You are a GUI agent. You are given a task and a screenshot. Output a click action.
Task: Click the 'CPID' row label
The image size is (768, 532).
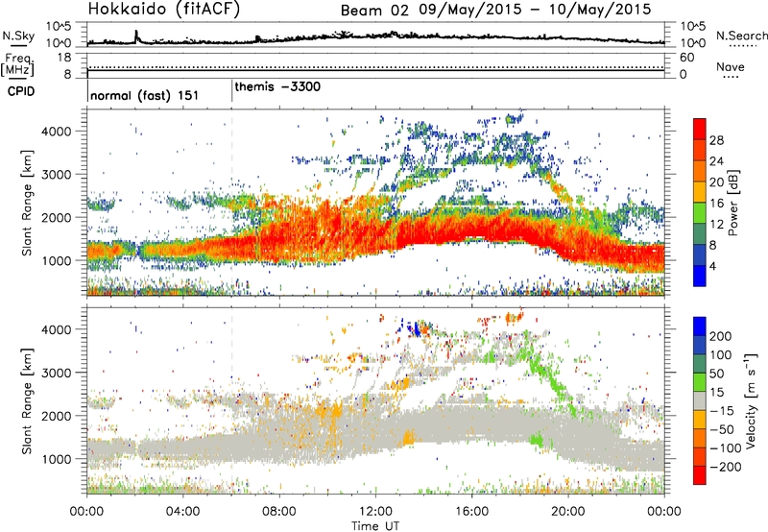pos(21,91)
